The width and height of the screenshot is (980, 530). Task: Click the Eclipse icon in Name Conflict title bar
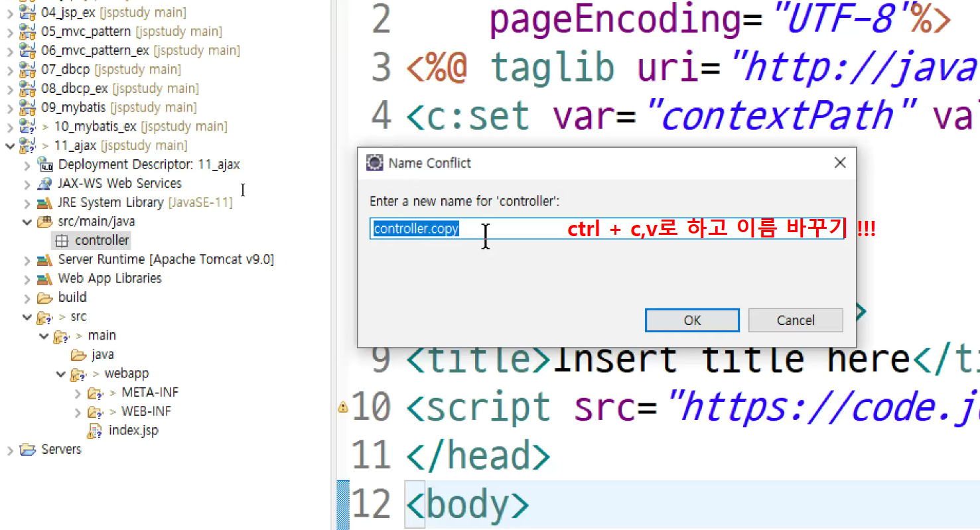point(375,163)
